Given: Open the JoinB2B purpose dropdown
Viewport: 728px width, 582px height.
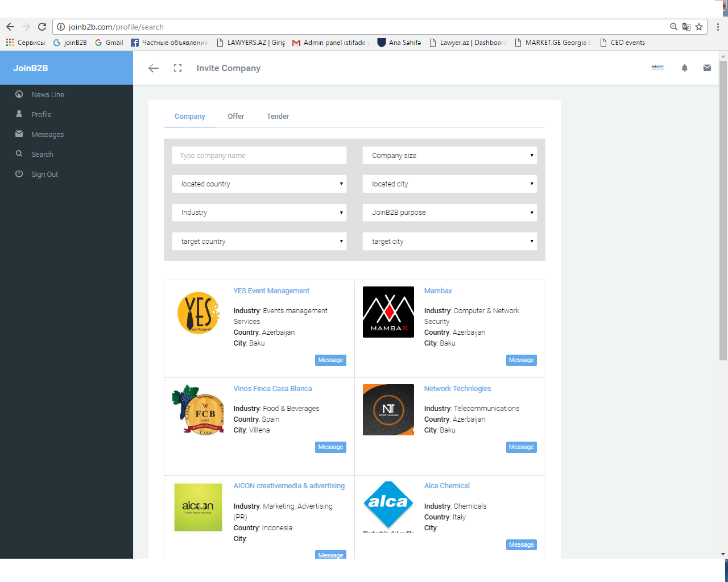Looking at the screenshot, I should (450, 213).
